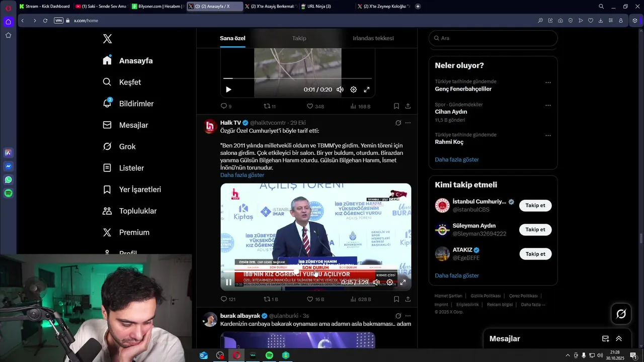Open Bildirimler notifications
This screenshot has width=644, height=362.
(128, 104)
